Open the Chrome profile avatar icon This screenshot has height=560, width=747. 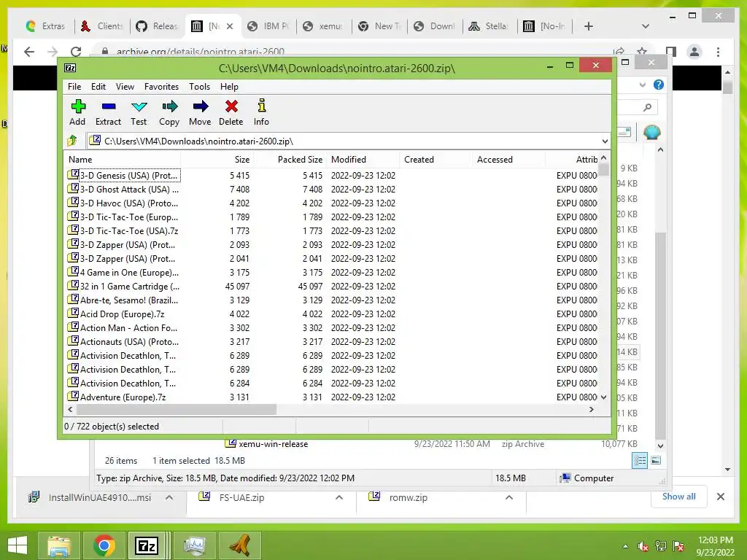click(694, 52)
